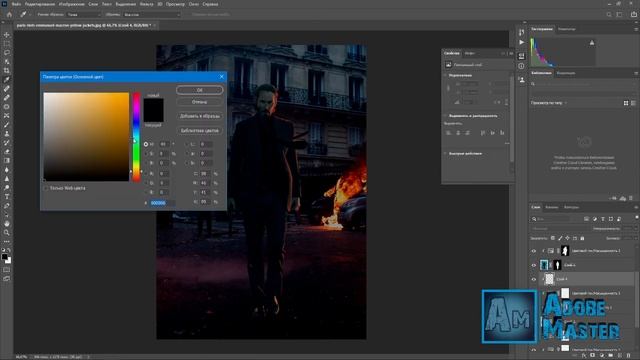
Task: Open the Histogram panel options menu
Action: pyautogui.click(x=636, y=29)
